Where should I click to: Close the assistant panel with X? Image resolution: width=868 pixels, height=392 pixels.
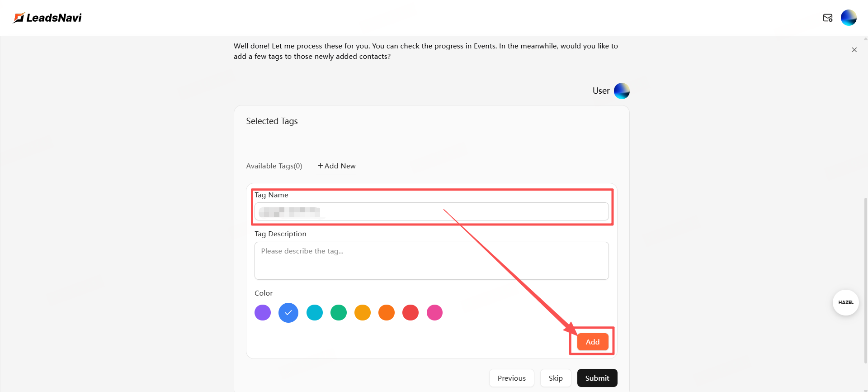(x=854, y=50)
